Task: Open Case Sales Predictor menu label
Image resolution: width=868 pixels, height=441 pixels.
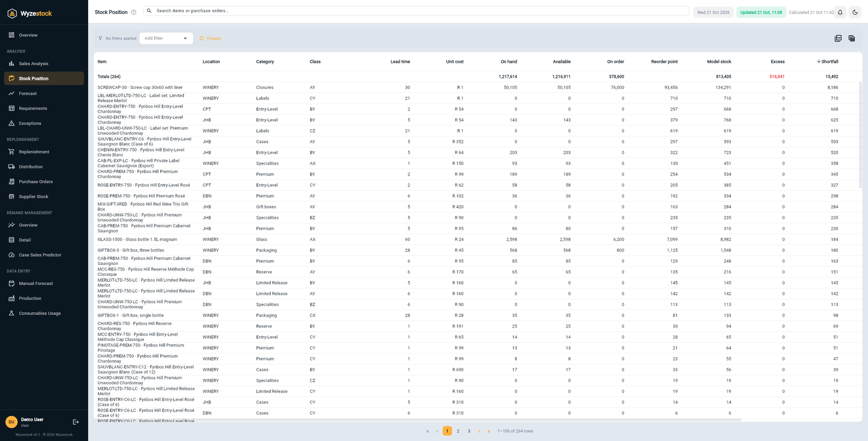Action: (40, 255)
